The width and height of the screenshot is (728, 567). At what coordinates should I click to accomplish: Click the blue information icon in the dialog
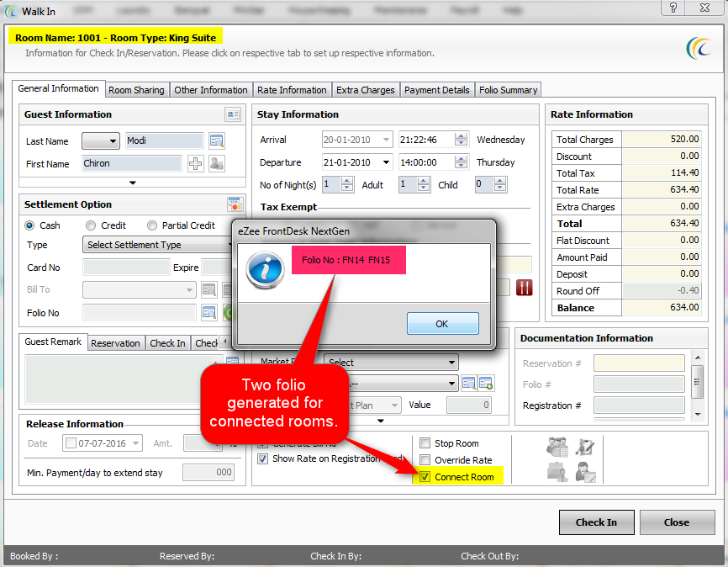(265, 269)
